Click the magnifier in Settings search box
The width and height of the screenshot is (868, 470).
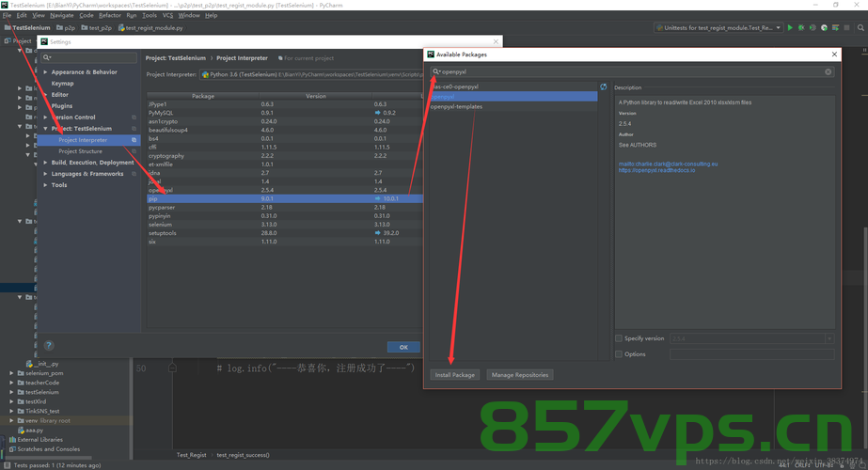point(47,57)
